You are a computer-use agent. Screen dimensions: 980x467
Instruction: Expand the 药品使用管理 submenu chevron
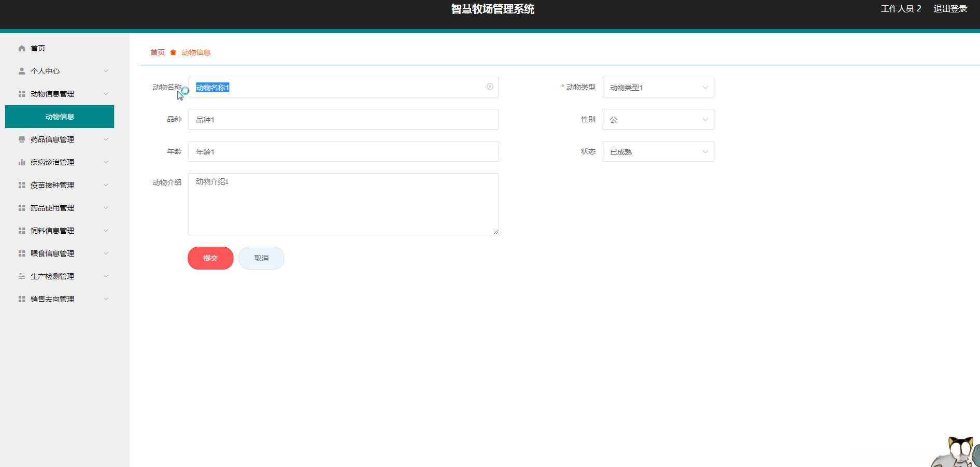[106, 208]
